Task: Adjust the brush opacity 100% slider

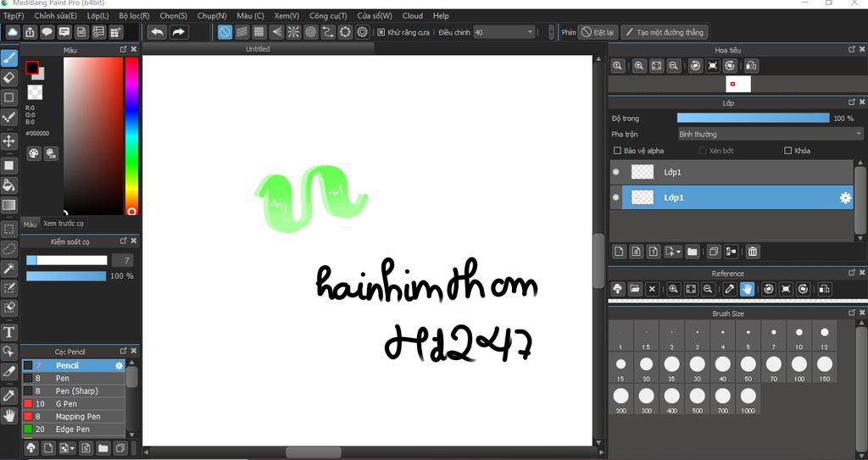Action: [x=66, y=275]
